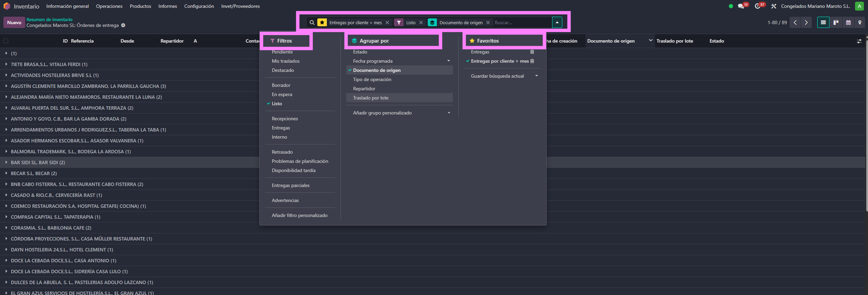Open the conversations messages icon
The width and height of the screenshot is (868, 295).
tap(741, 6)
